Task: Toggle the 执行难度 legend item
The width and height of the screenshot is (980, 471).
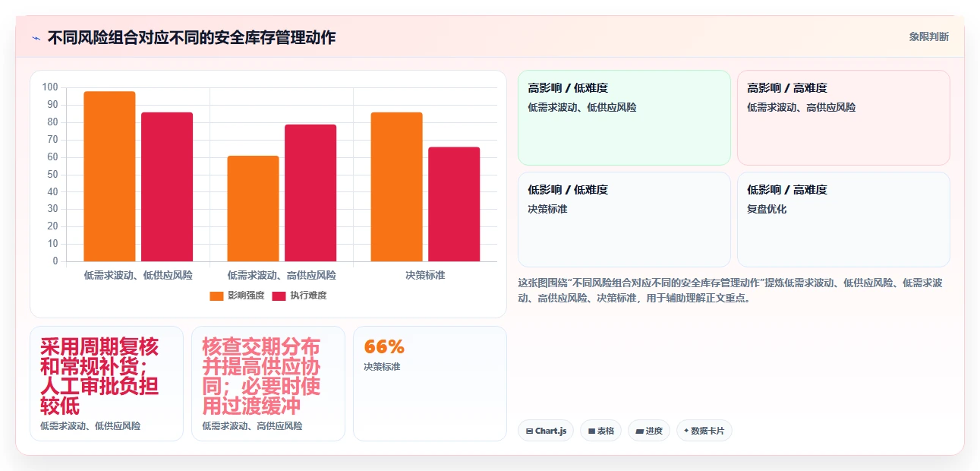Action: 299,296
